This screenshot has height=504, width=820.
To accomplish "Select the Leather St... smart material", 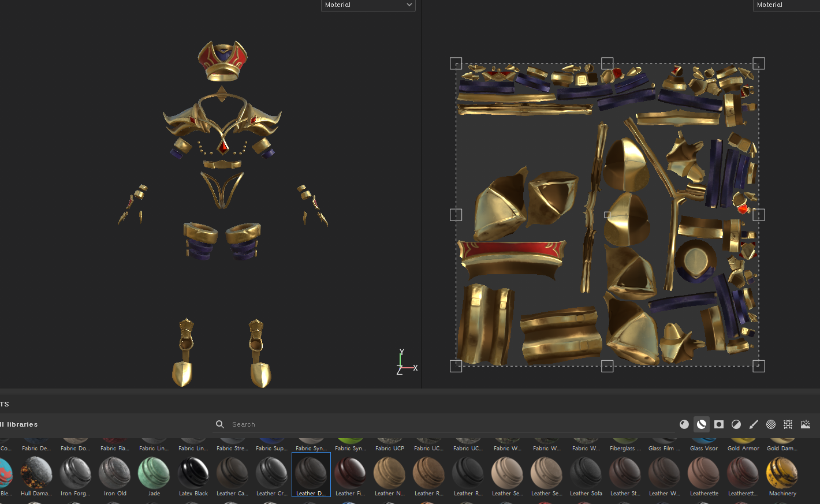I will (625, 476).
